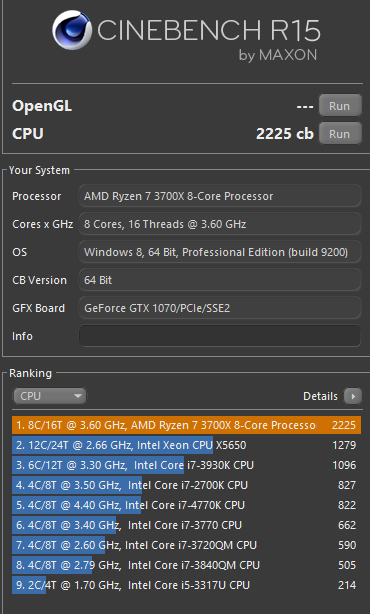Select the Core i7-3720QM ranking row

point(186,545)
